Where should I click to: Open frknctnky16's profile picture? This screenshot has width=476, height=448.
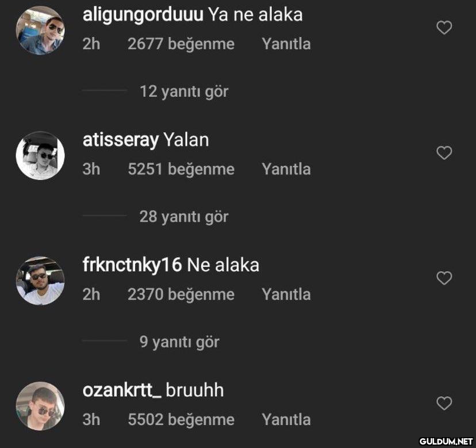tap(40, 281)
